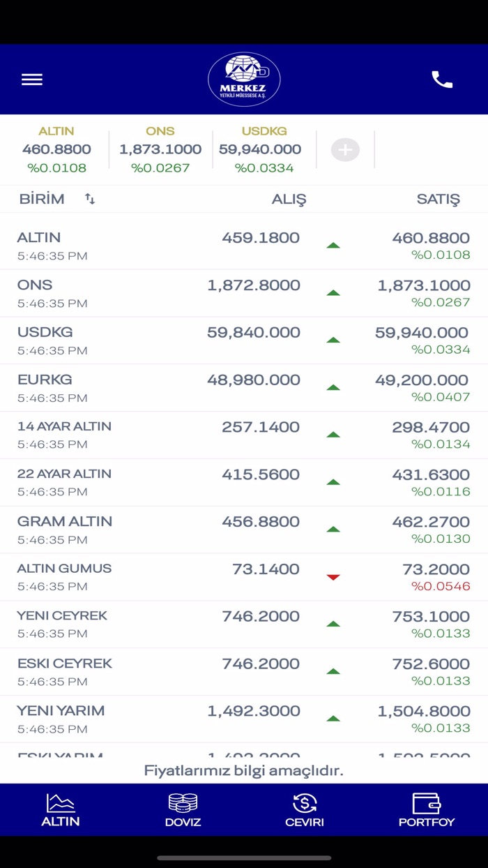The height and width of the screenshot is (868, 488).
Task: Tap the USDKG summary ticker card
Action: [x=264, y=149]
